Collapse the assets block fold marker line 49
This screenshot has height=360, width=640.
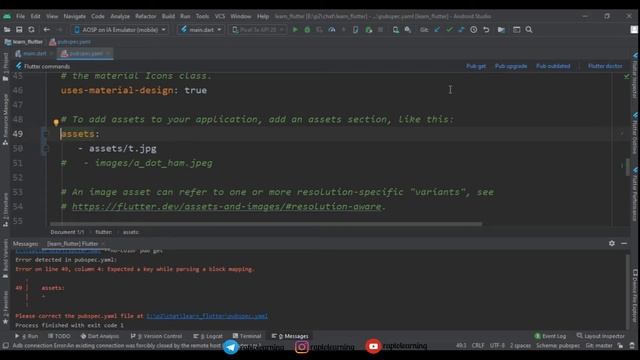[x=45, y=133]
